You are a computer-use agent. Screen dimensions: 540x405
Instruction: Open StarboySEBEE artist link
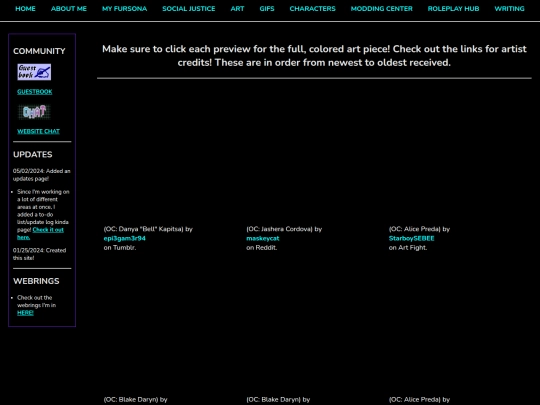point(412,238)
